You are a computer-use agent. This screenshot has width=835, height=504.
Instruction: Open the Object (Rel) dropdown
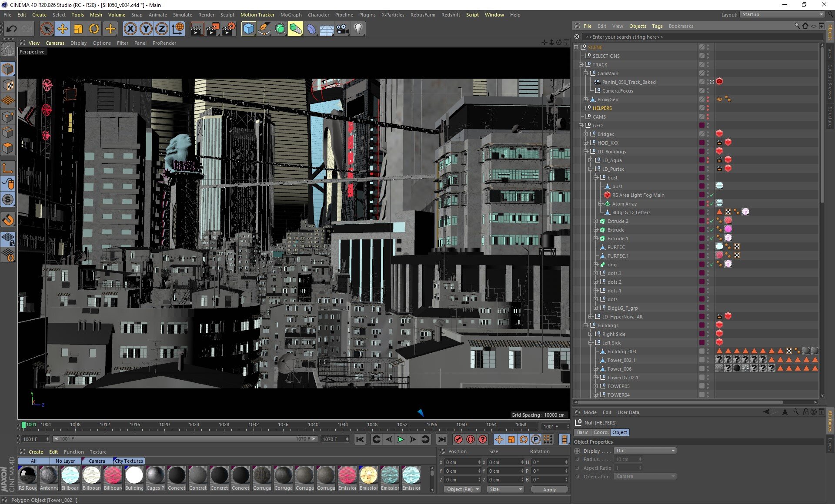pos(462,489)
